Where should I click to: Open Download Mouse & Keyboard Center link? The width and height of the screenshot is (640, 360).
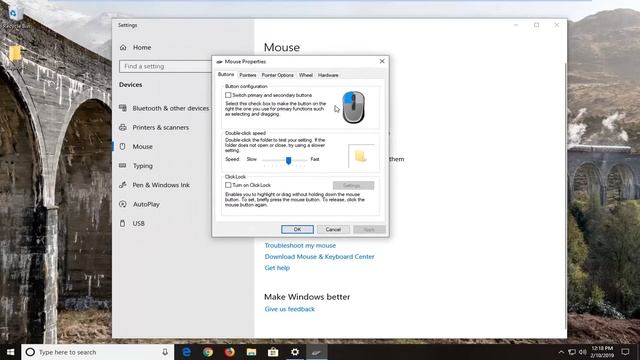319,257
